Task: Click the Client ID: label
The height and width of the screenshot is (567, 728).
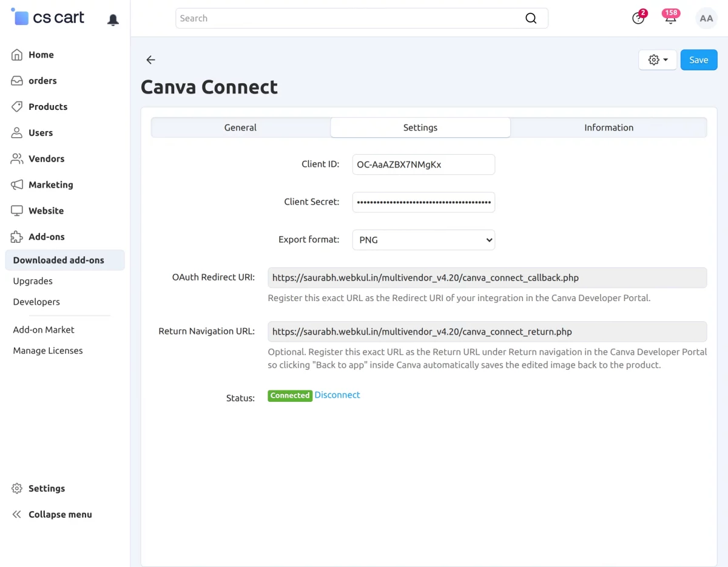Action: coord(320,164)
